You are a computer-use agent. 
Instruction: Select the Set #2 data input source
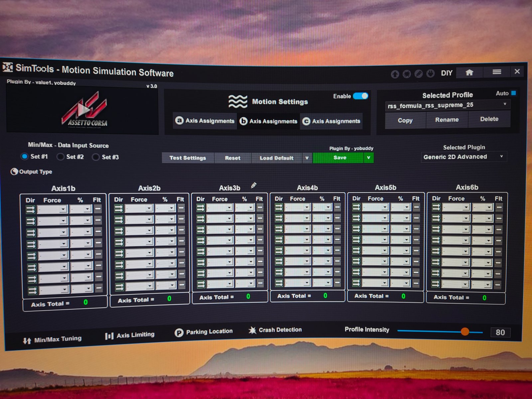60,157
